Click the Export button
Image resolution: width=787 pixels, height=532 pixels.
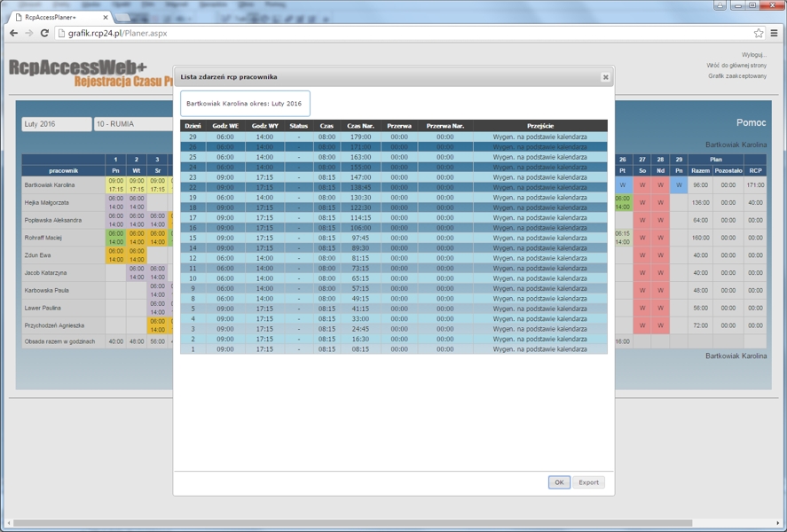588,482
